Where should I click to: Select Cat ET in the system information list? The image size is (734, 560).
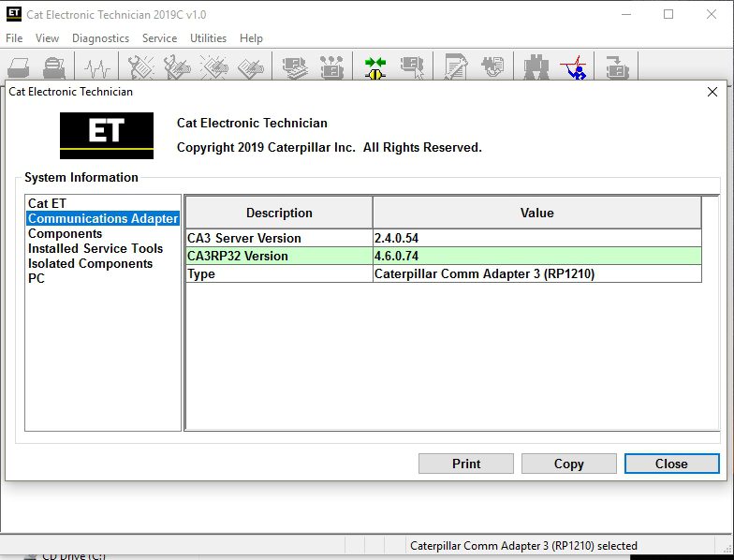click(47, 203)
